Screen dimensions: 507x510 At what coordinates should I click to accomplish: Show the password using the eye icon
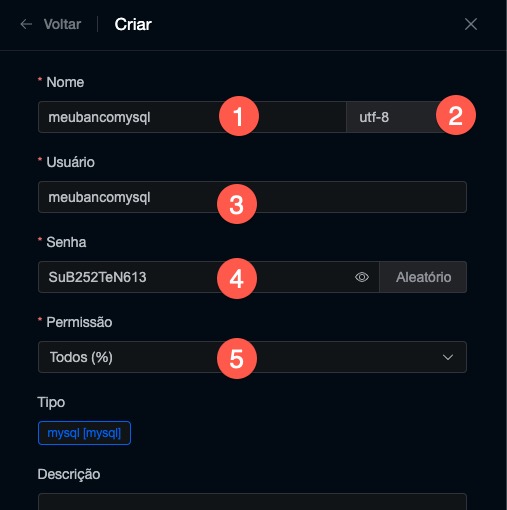click(362, 277)
